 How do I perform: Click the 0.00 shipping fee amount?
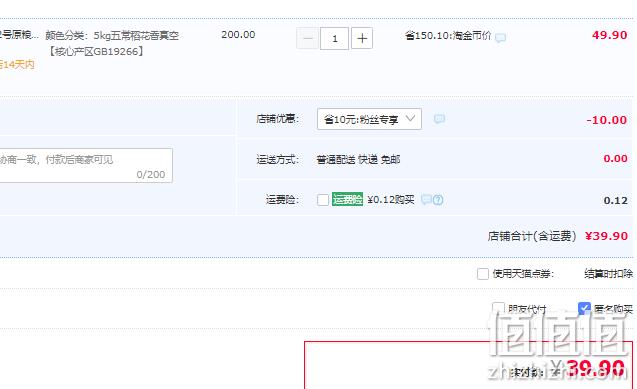[x=615, y=158]
